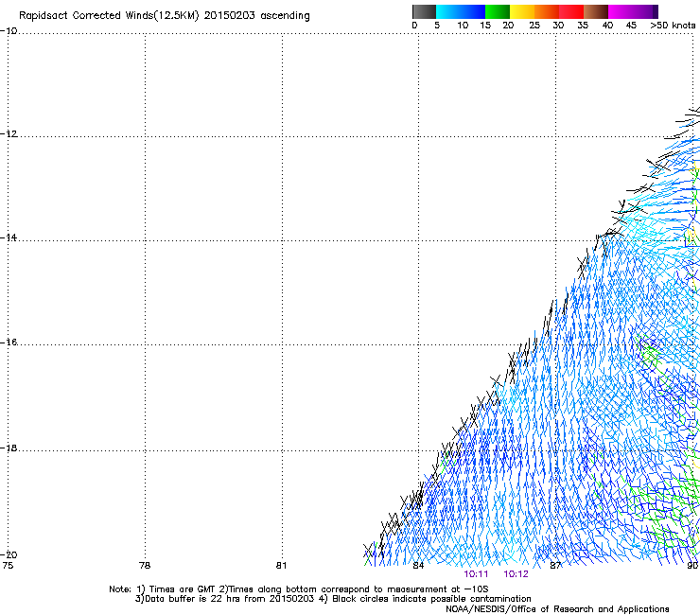Click the purple time label '10:11'
This screenshot has height=615, width=700.
click(476, 574)
